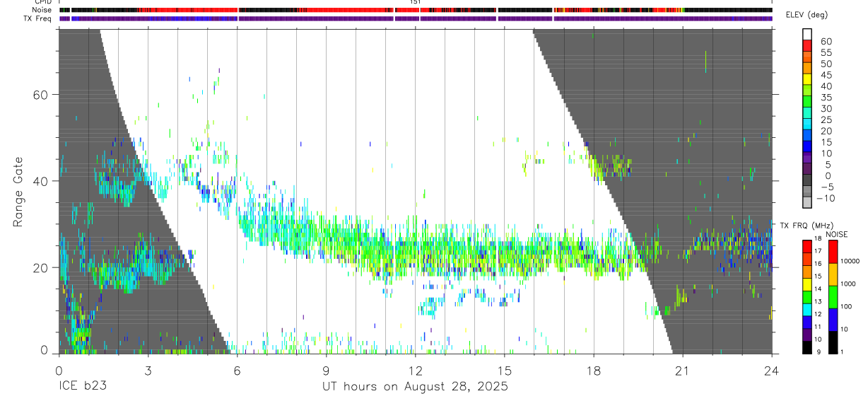The height and width of the screenshot is (401, 868).
Task: Click the TX Freq color strip above the plot
Action: click(416, 18)
